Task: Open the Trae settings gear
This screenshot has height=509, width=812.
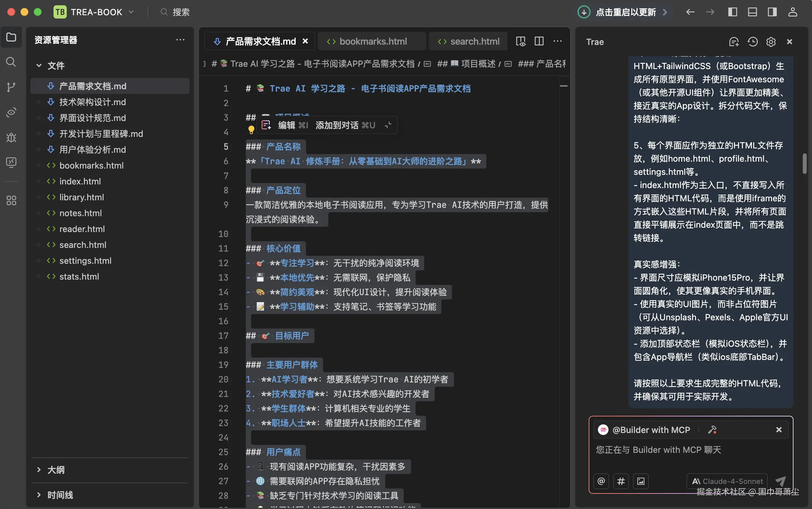Action: [771, 41]
